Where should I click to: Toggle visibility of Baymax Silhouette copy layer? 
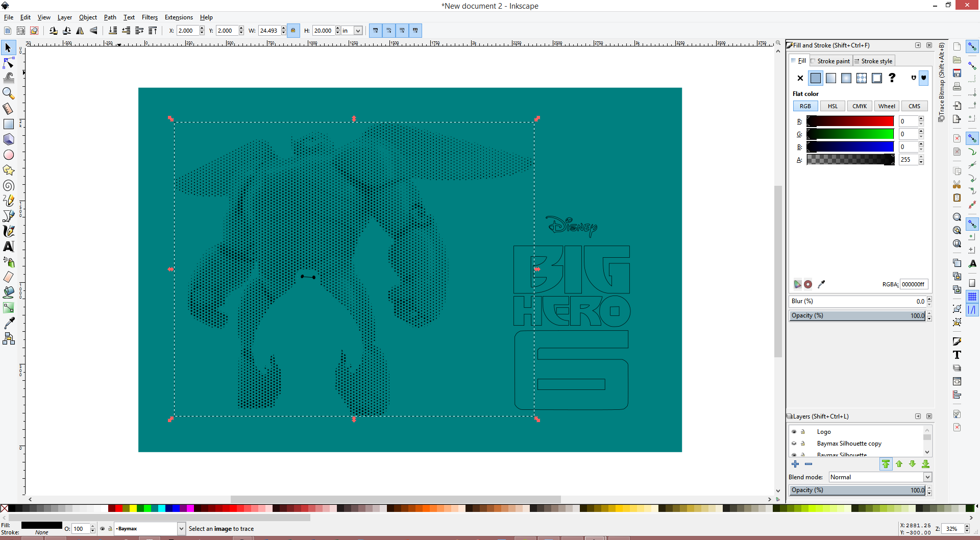click(794, 444)
